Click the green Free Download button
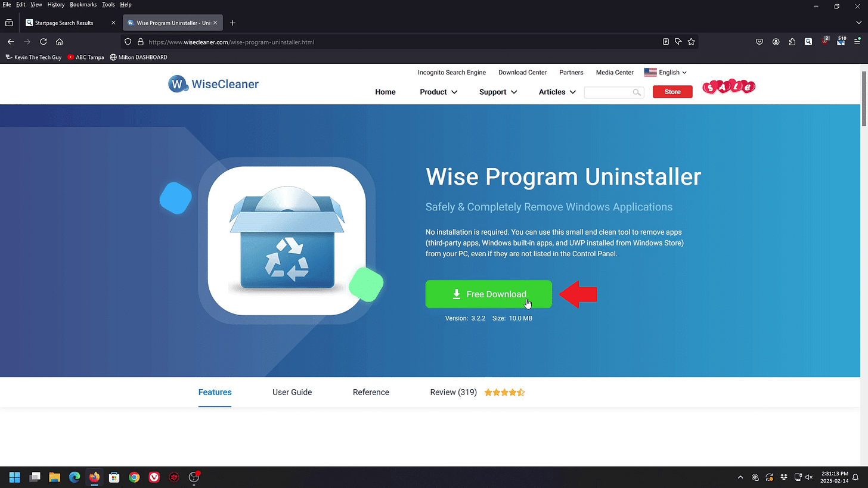868x488 pixels. (x=488, y=294)
